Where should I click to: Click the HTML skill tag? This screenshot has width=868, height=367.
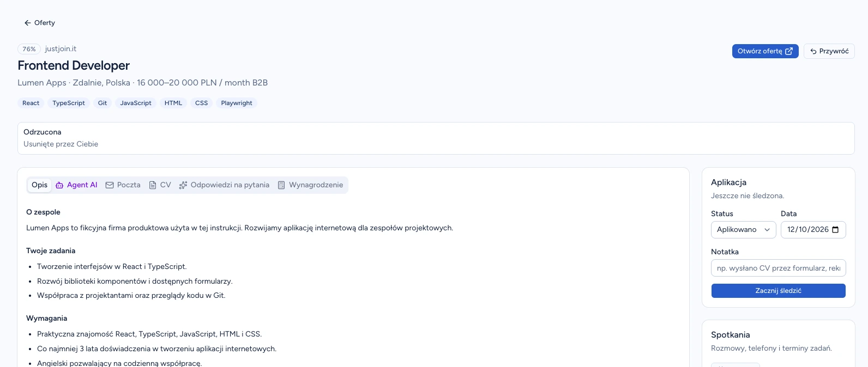(173, 103)
